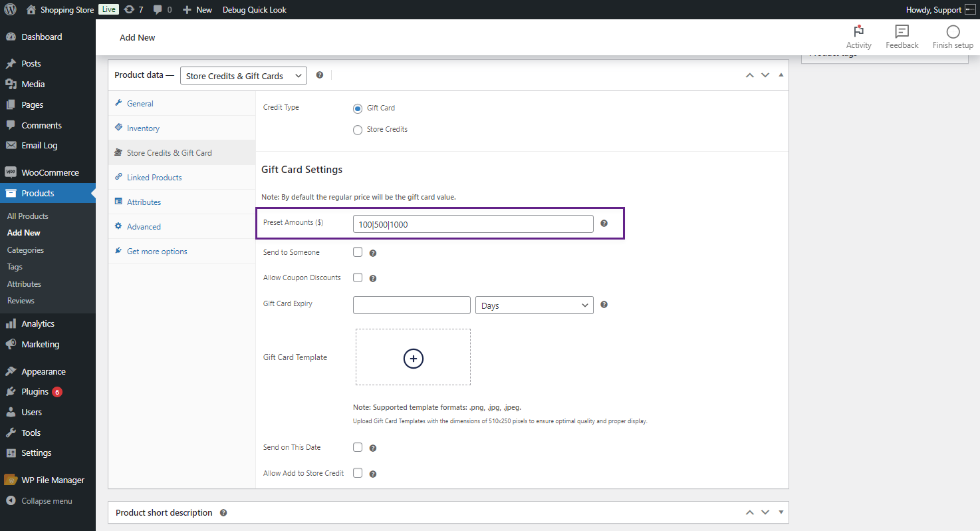Click the Preset Amounts input field
The image size is (980, 531).
pos(473,224)
